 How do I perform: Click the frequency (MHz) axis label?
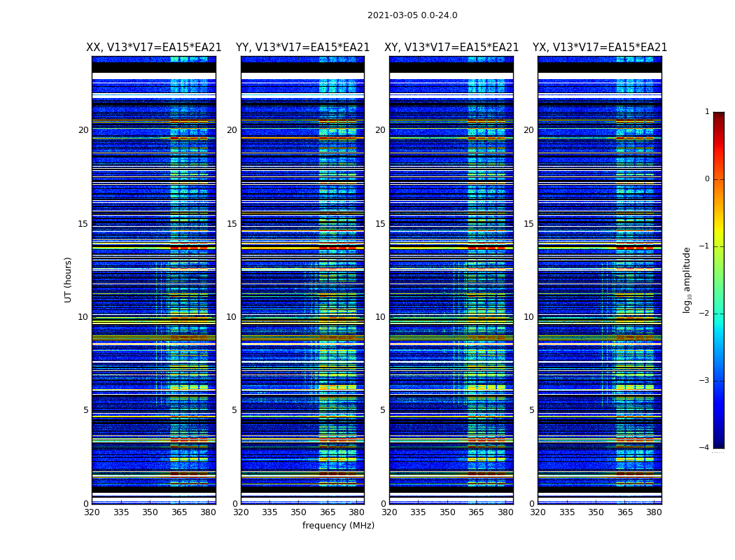pyautogui.click(x=338, y=526)
